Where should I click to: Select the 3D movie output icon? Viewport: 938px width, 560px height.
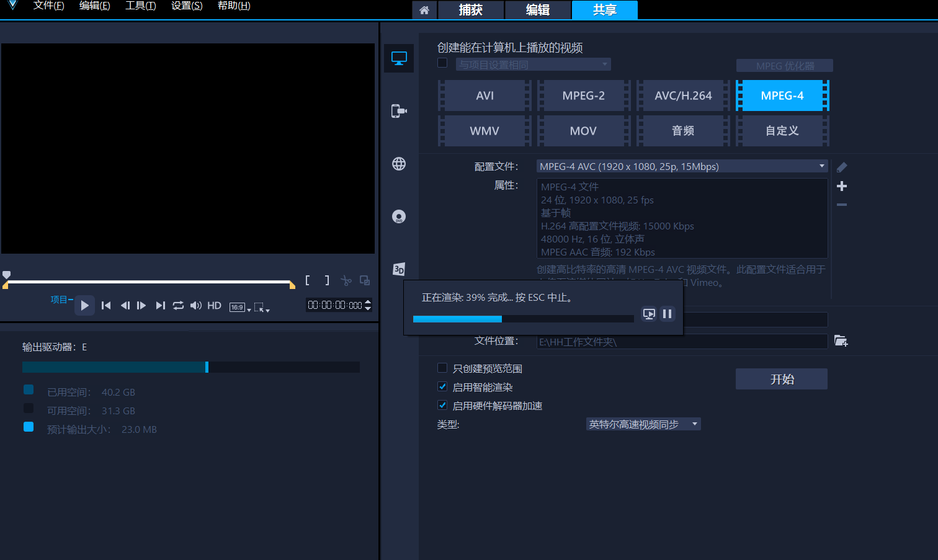pos(399,269)
